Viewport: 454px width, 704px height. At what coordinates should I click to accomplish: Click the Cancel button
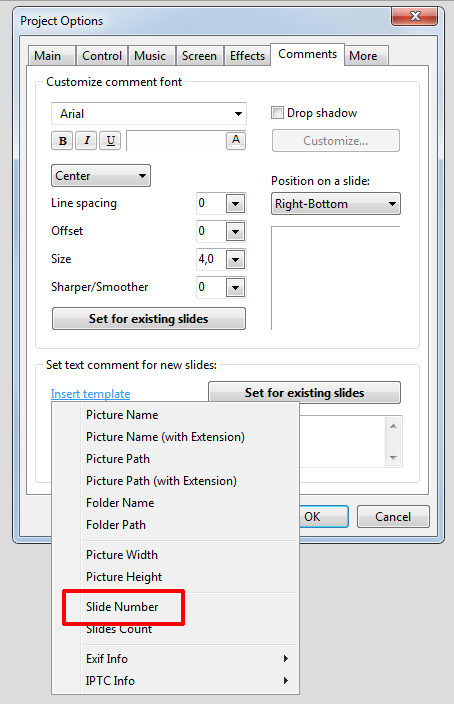(x=393, y=517)
